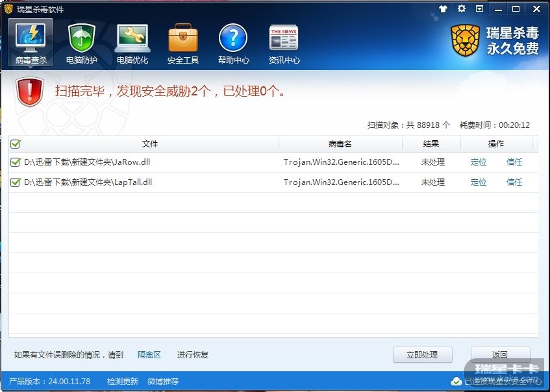This screenshot has width=550, height=392.
Task: Open the title bar dropdown menu icon
Action: click(x=479, y=9)
